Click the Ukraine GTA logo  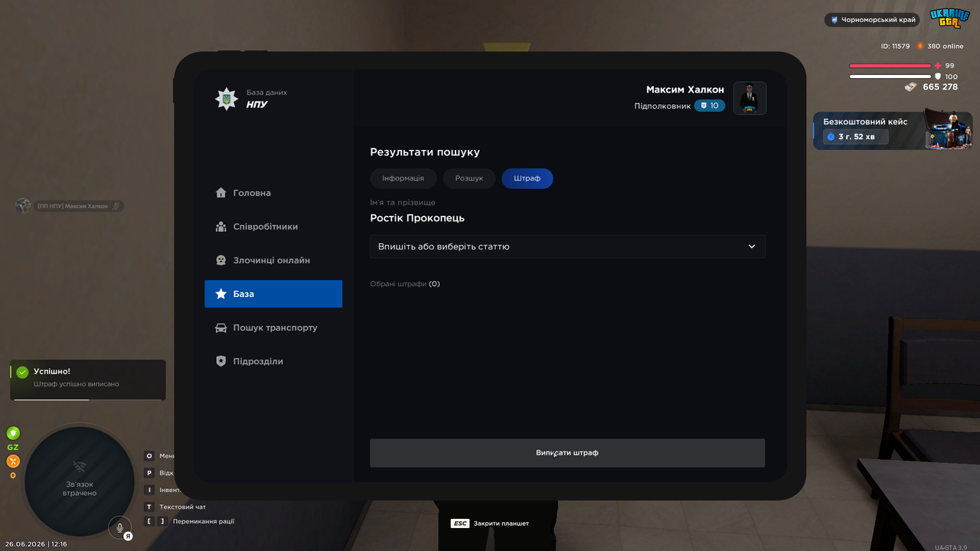[x=949, y=18]
